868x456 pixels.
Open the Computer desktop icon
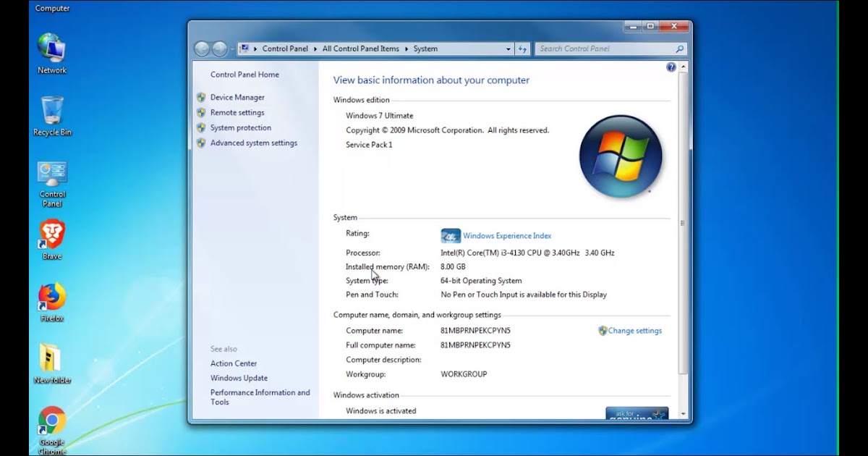point(52,8)
